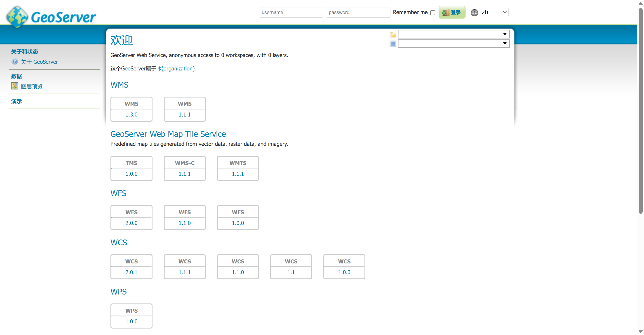This screenshot has width=644, height=335.
Task: Open WCS 1.1 capabilities link
Action: (291, 272)
